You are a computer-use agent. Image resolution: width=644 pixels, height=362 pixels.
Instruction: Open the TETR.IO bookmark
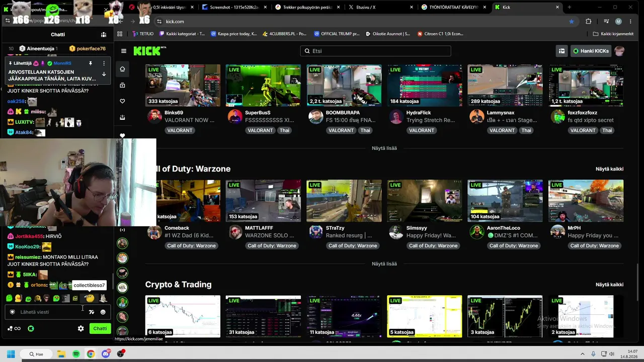(x=143, y=34)
